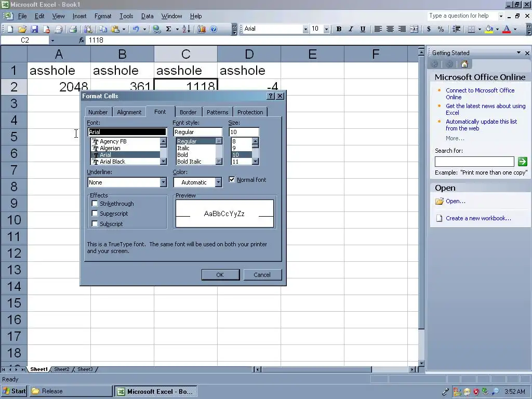
Task: Click the Open folder toolbar icon
Action: pyautogui.click(x=22, y=29)
